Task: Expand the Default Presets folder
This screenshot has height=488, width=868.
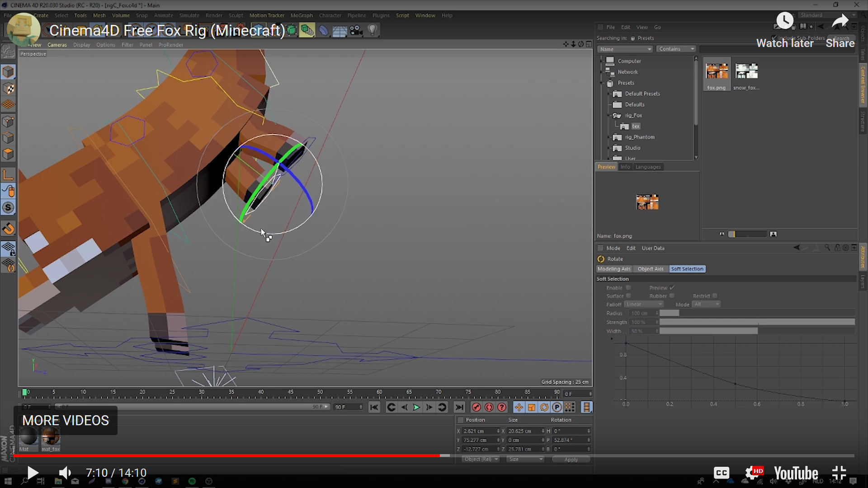Action: [609, 94]
